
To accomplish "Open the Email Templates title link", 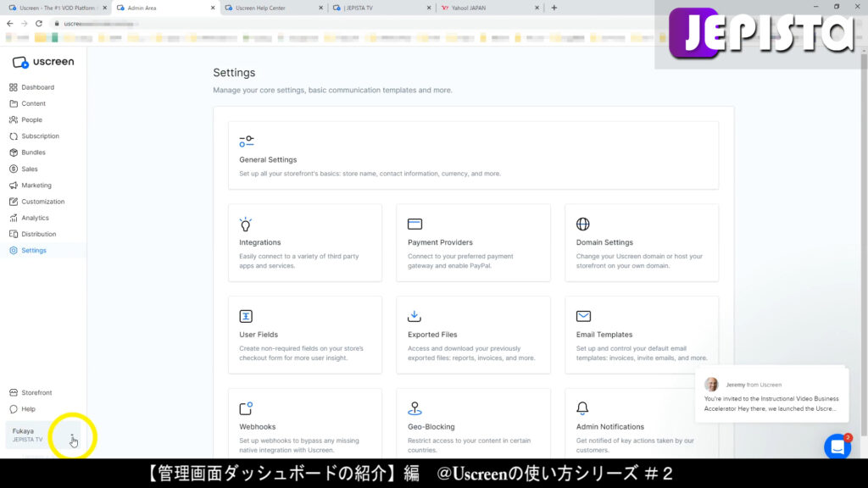I will point(604,335).
